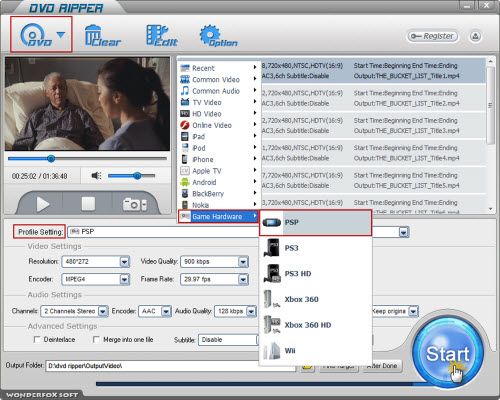Adjust the volume slider
500x400 pixels.
(x=132, y=175)
